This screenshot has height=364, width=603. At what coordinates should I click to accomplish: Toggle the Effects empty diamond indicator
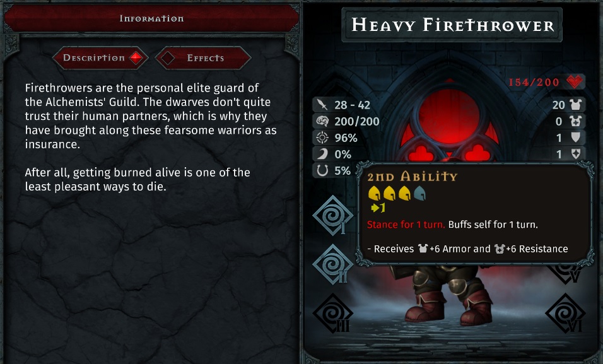pos(167,58)
